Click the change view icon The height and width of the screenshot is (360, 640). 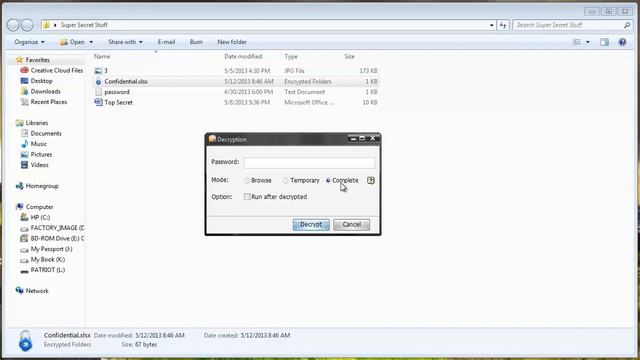(577, 42)
